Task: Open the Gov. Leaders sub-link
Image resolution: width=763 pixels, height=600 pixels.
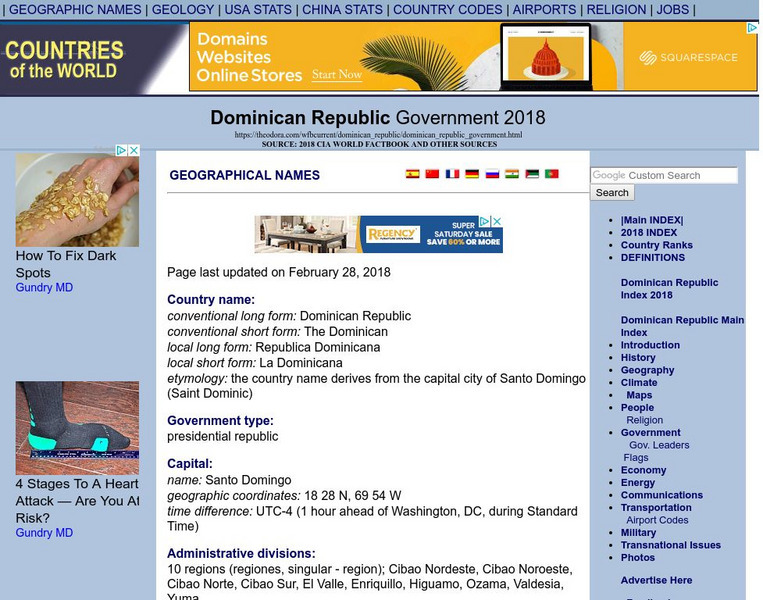Action: click(x=659, y=445)
